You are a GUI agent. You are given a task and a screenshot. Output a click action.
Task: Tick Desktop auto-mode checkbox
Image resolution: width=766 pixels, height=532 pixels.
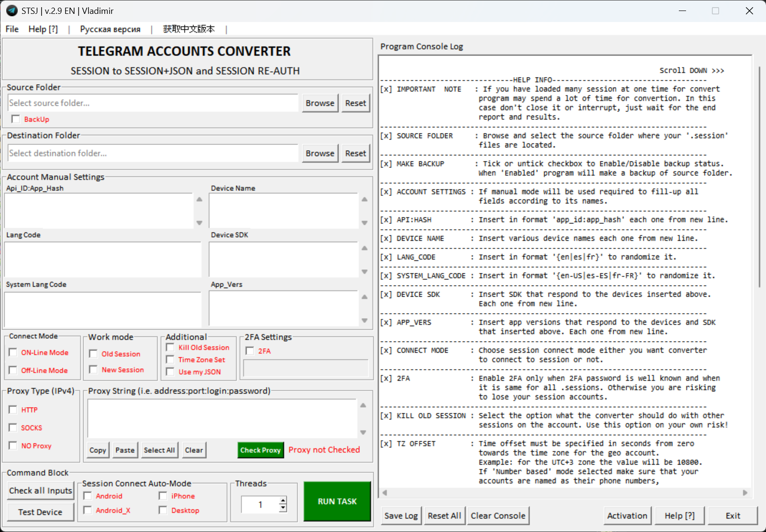coord(163,510)
